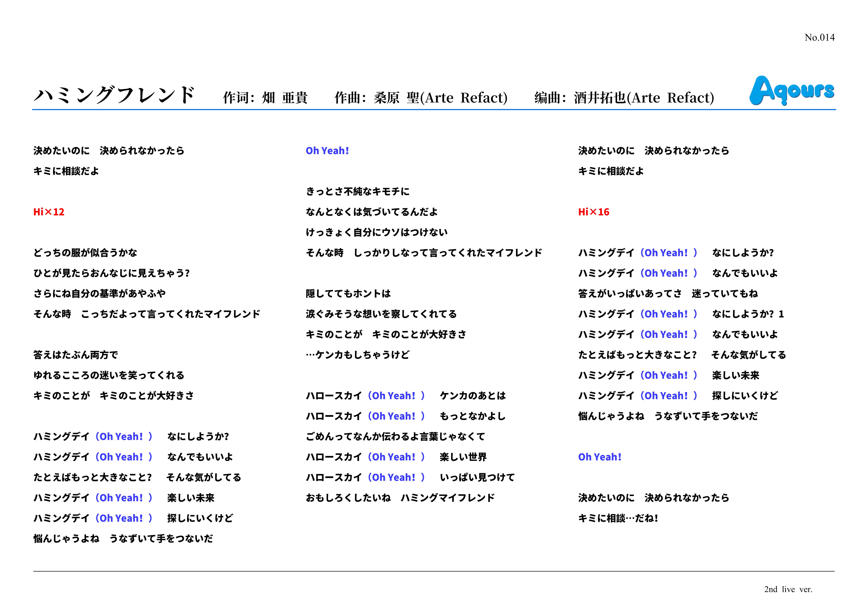Click the red Hi×16 call text
This screenshot has height=614, width=868.
tap(593, 212)
